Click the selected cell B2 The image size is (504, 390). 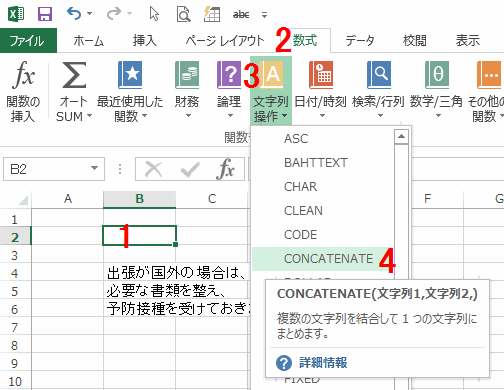click(139, 236)
